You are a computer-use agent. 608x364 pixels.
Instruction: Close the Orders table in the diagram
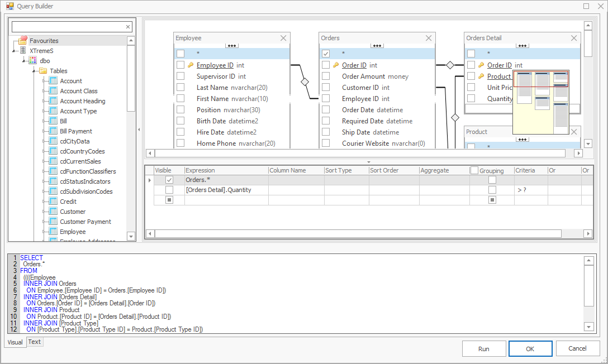coord(429,38)
